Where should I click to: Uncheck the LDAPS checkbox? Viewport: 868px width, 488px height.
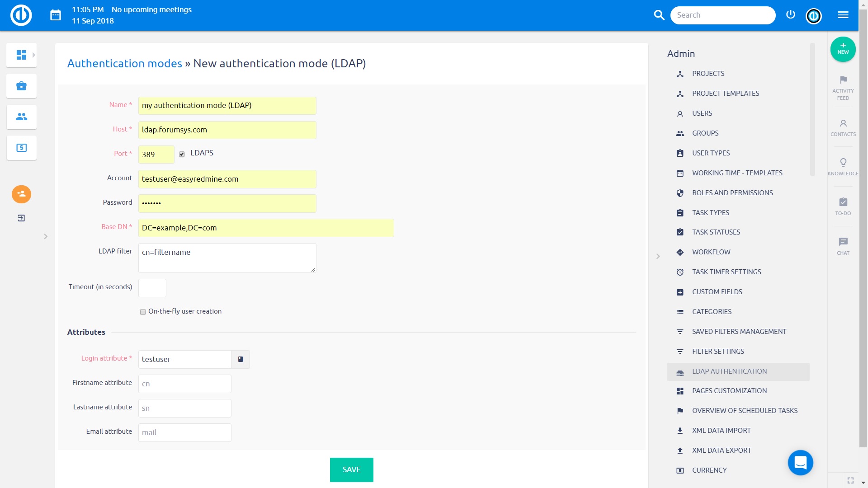tap(182, 154)
